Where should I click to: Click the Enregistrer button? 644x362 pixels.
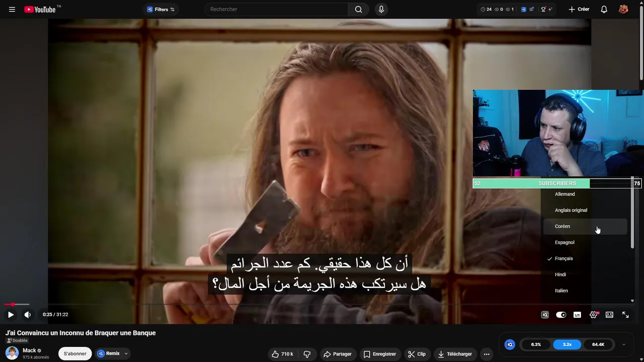point(380,354)
